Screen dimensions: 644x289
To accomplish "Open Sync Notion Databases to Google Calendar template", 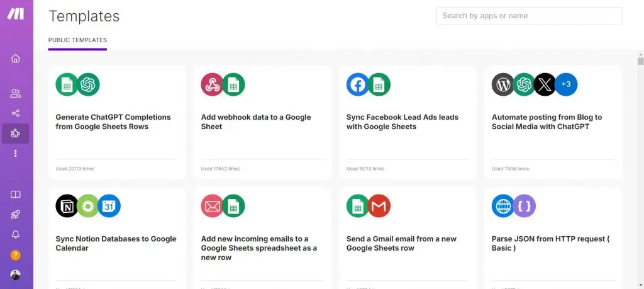I will tap(117, 244).
